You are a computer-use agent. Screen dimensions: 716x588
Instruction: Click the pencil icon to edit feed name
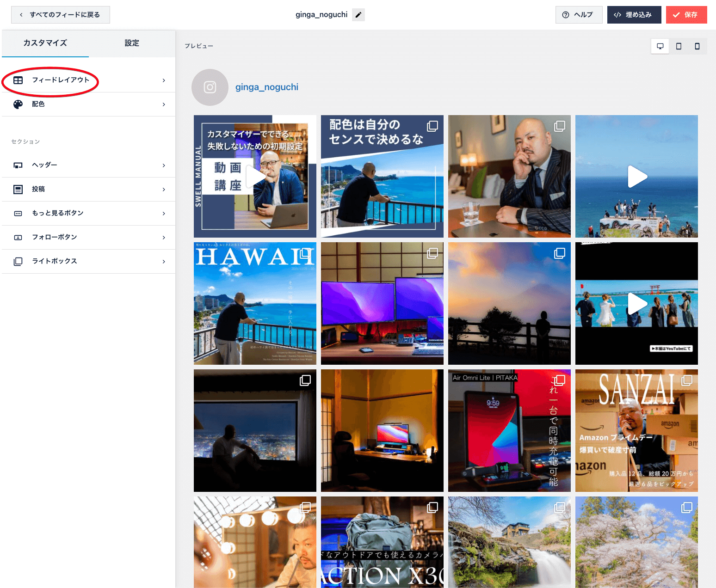click(358, 15)
